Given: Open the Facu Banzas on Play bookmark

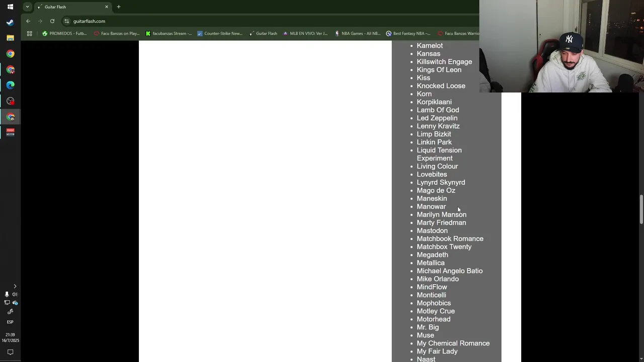Looking at the screenshot, I should coord(117,34).
